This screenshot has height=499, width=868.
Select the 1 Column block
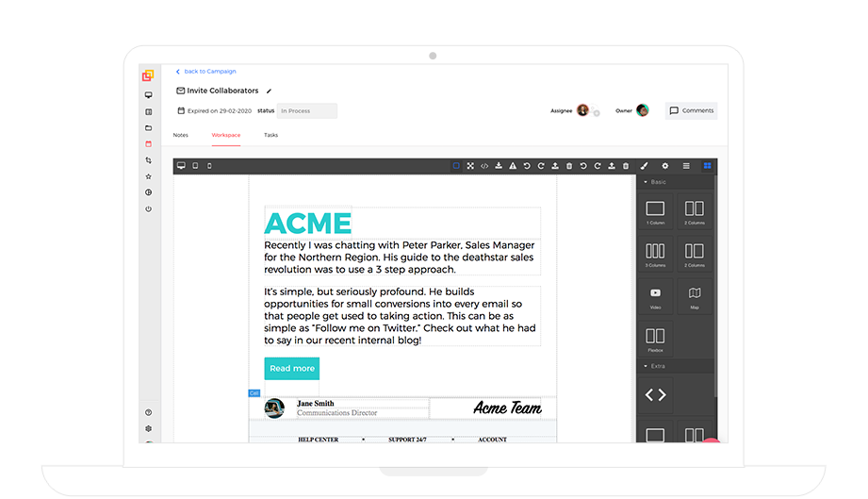click(655, 211)
